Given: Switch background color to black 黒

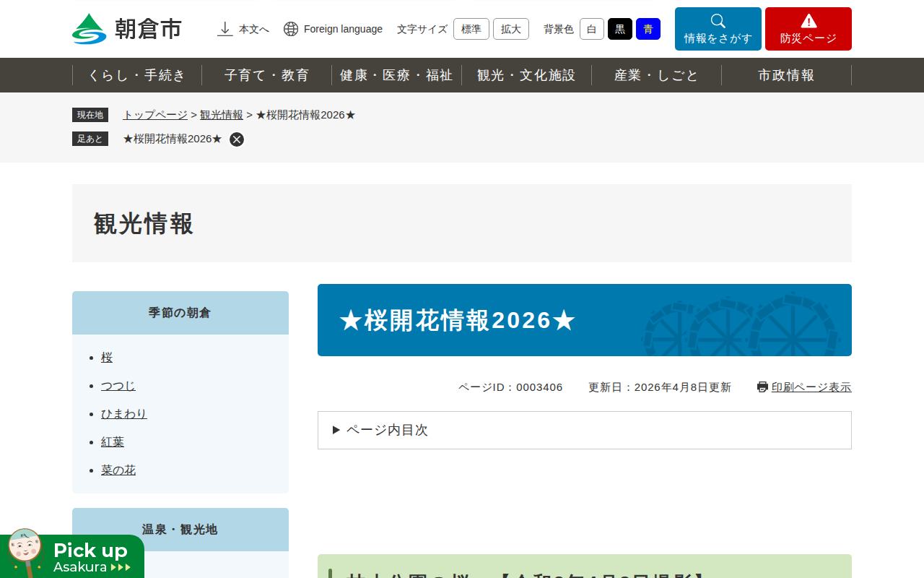Looking at the screenshot, I should [619, 29].
